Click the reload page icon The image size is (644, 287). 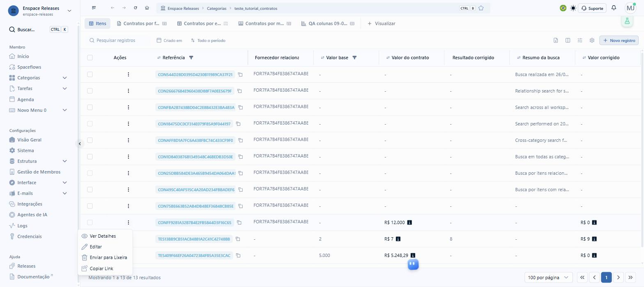136,8
